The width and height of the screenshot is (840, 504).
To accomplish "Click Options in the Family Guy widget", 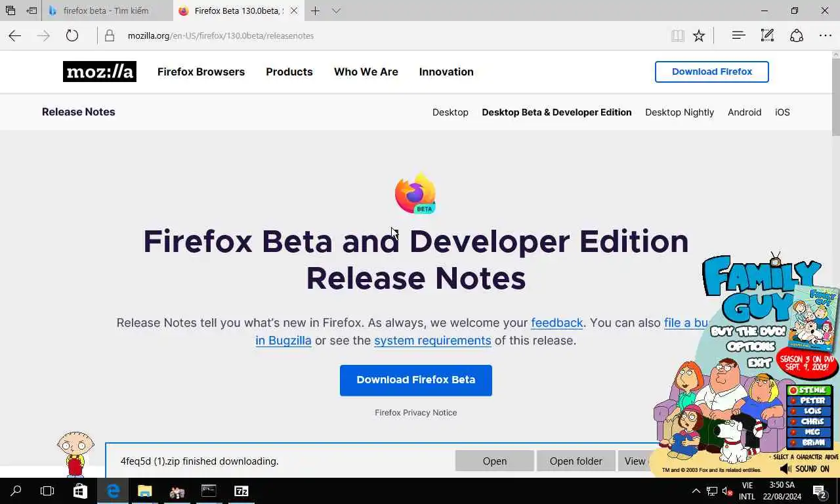I will pyautogui.click(x=751, y=346).
